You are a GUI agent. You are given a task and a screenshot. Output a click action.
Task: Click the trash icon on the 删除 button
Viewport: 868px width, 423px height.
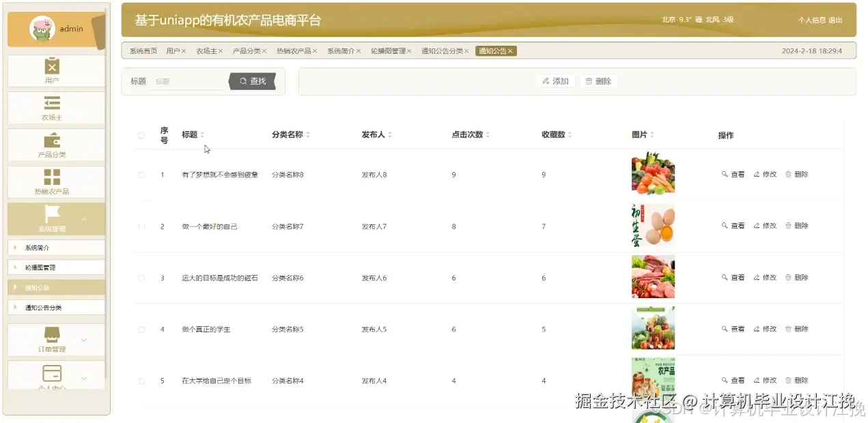[x=587, y=81]
